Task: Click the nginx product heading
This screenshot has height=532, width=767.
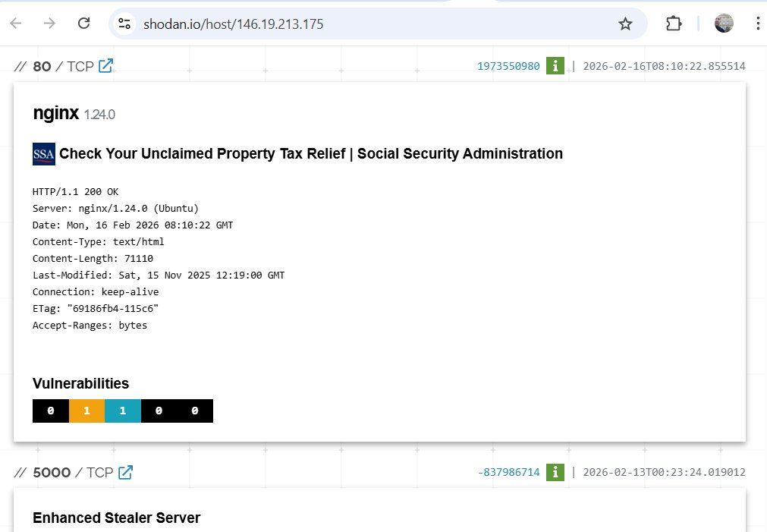Action: tap(56, 114)
